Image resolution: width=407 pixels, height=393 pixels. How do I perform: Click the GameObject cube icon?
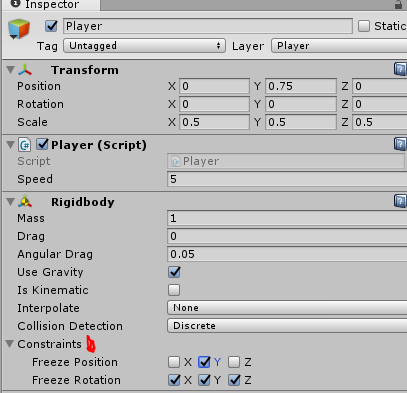[x=19, y=29]
